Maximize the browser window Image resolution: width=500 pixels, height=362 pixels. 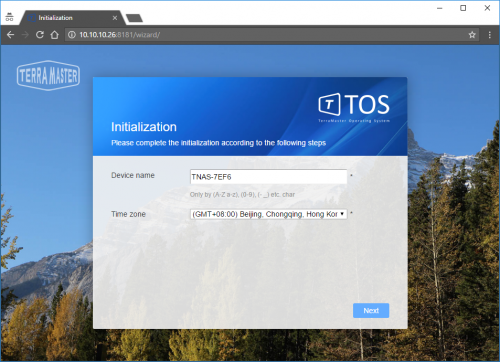[463, 8]
